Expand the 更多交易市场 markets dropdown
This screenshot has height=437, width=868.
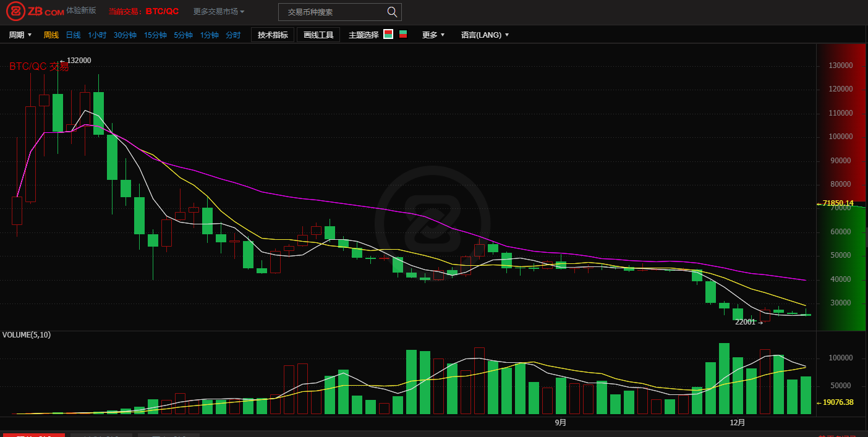tap(219, 12)
